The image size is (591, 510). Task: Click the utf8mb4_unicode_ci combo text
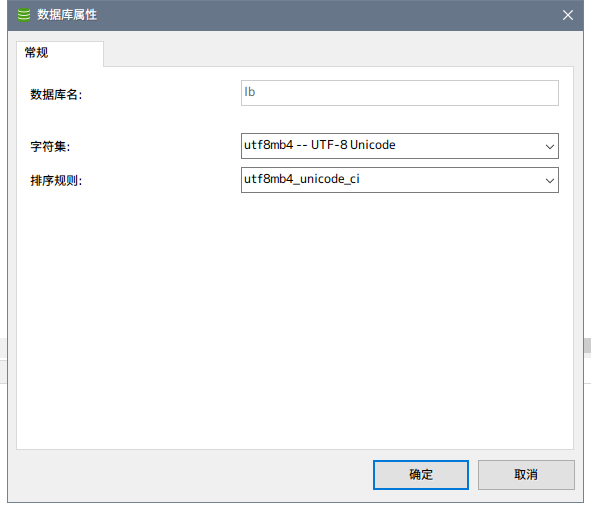pos(302,179)
